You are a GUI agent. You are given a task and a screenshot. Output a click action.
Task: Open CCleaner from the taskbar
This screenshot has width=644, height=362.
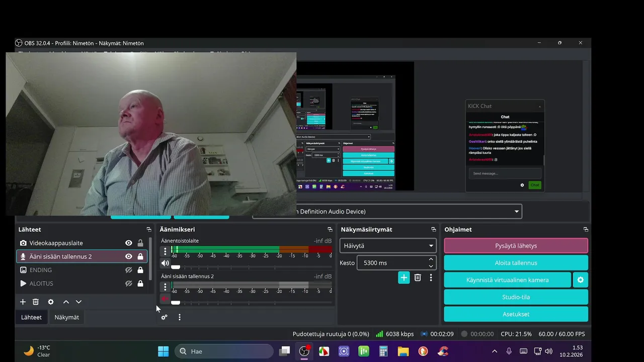click(443, 351)
